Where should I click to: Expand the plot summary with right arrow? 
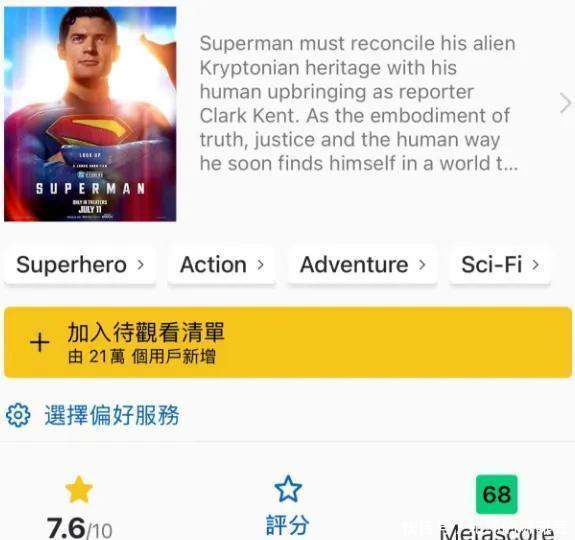click(565, 103)
